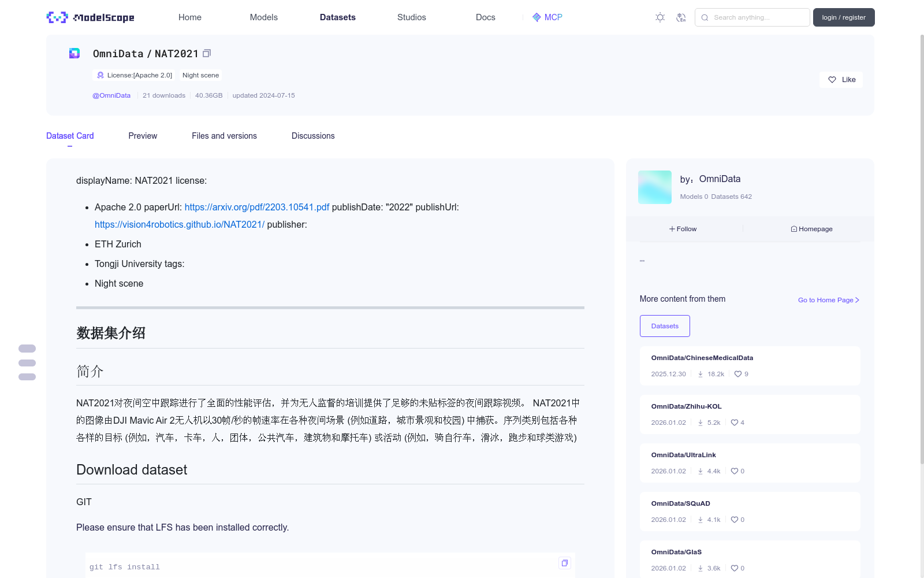924x578 pixels.
Task: Toggle the light/dark theme sun icon
Action: [660, 17]
